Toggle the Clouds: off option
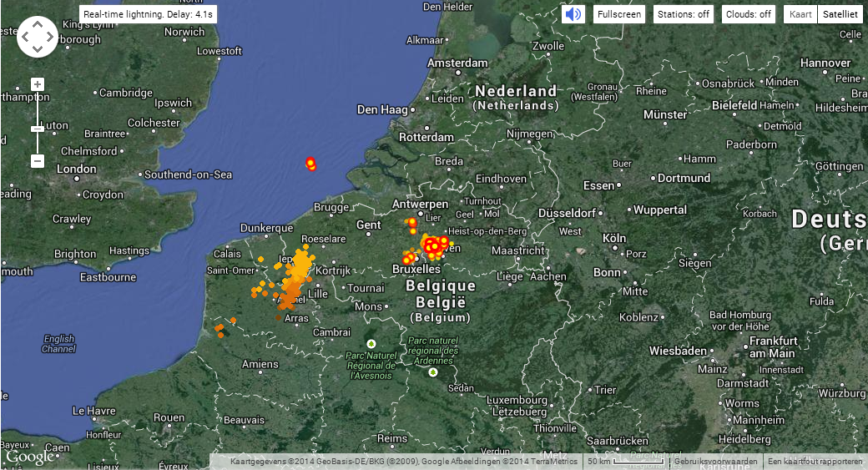The image size is (868, 470). tap(749, 14)
